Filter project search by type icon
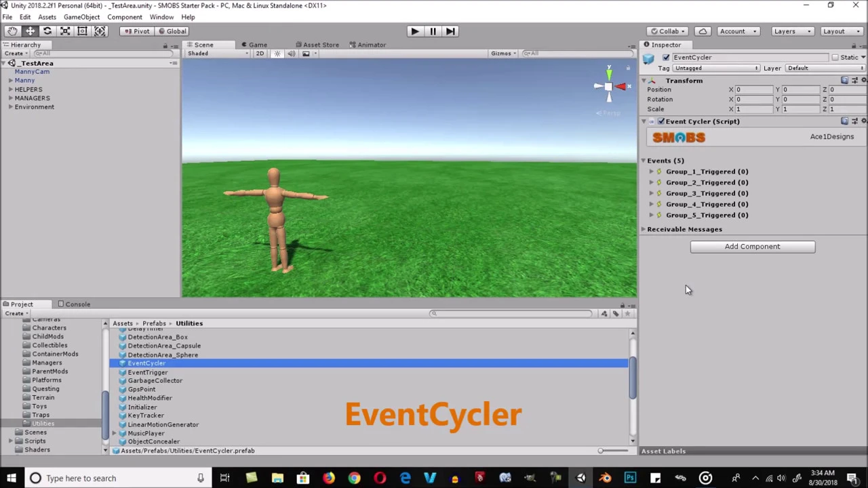This screenshot has width=868, height=488. (x=604, y=314)
